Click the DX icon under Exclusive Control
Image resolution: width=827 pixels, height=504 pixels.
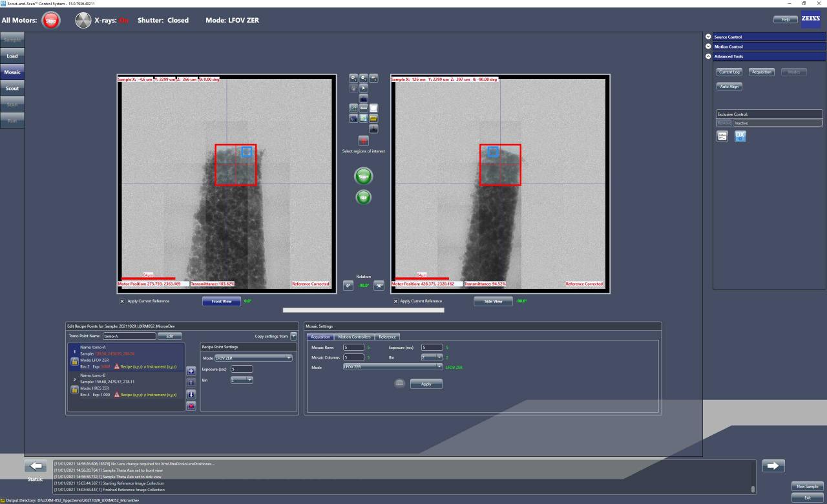click(739, 136)
